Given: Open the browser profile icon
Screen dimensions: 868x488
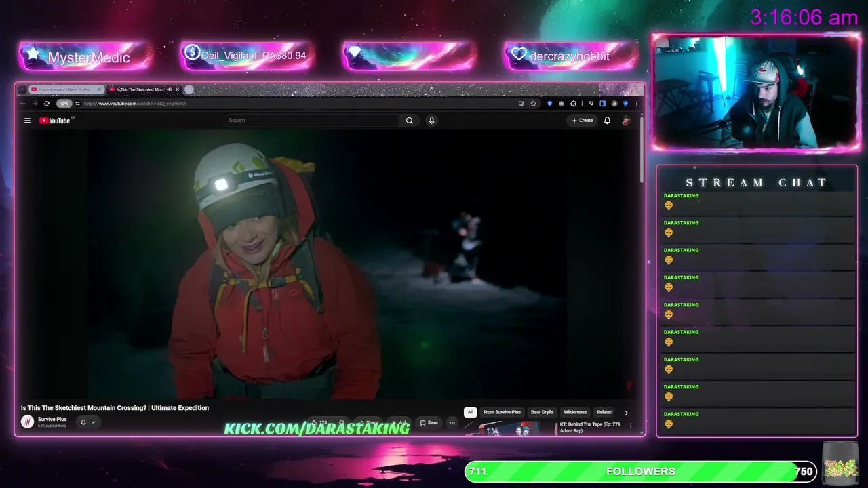Looking at the screenshot, I should (x=614, y=104).
